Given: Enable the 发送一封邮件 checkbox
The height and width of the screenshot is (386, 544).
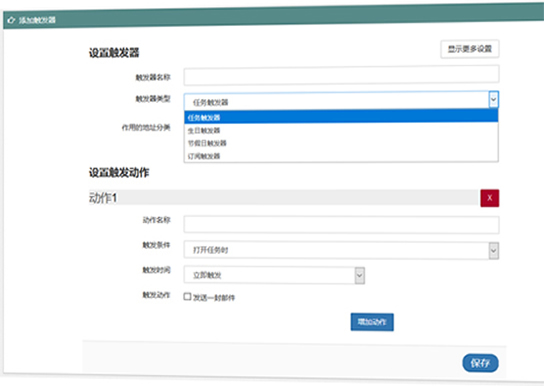Looking at the screenshot, I should tap(187, 297).
